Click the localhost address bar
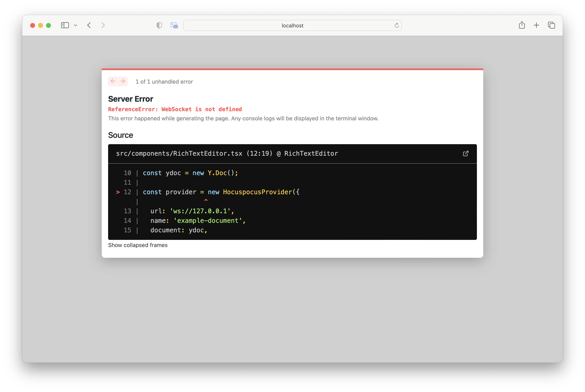The height and width of the screenshot is (392, 585). point(292,25)
